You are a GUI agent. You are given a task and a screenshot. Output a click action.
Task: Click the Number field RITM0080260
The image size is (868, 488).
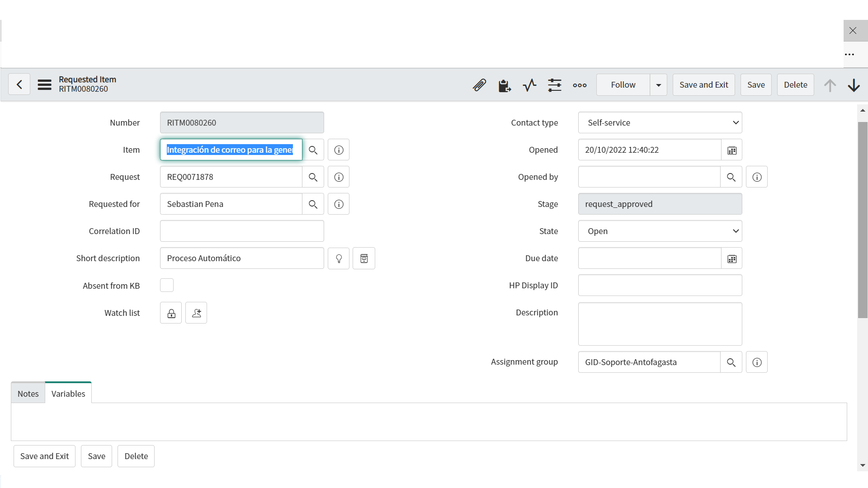(242, 122)
